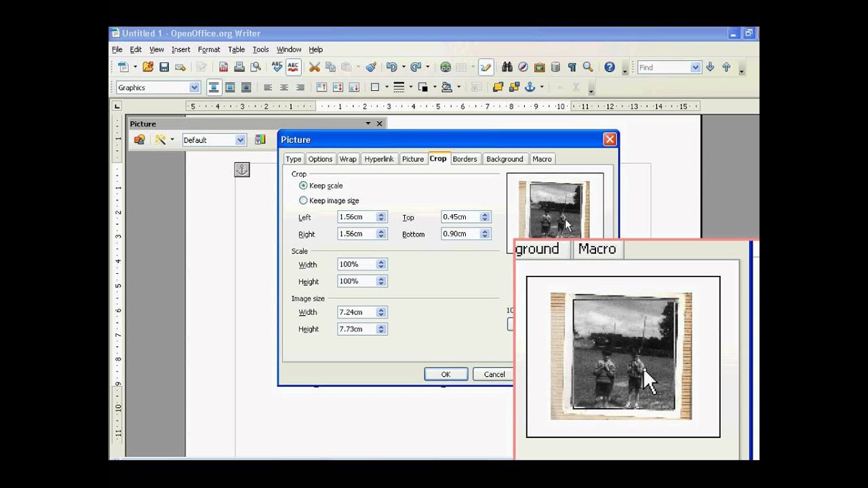
Task: Toggle Show Draw Functions
Action: 486,67
